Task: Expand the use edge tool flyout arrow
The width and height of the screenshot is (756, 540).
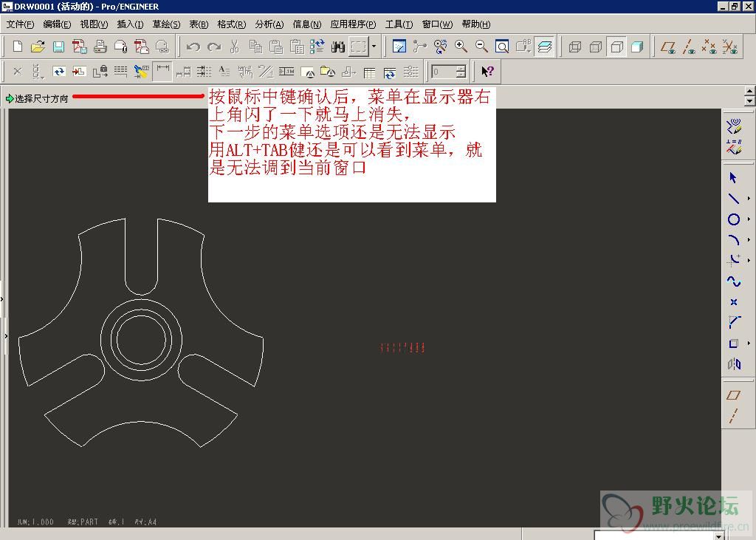Action: [749, 343]
